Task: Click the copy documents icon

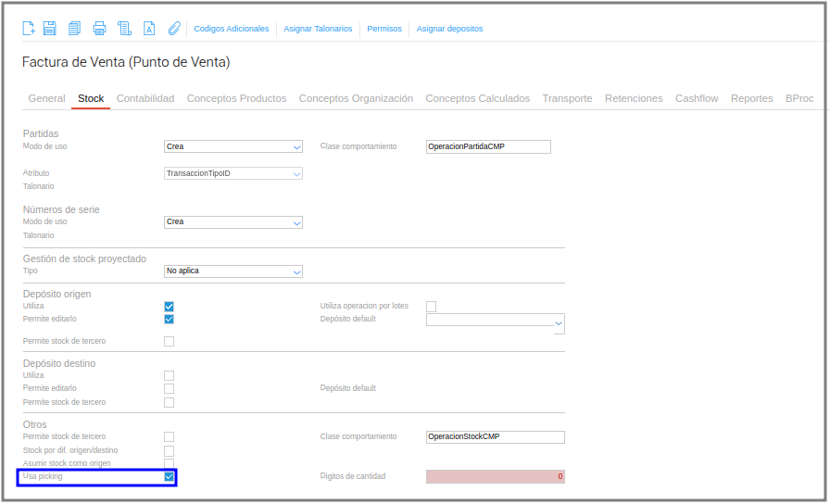Action: click(75, 28)
